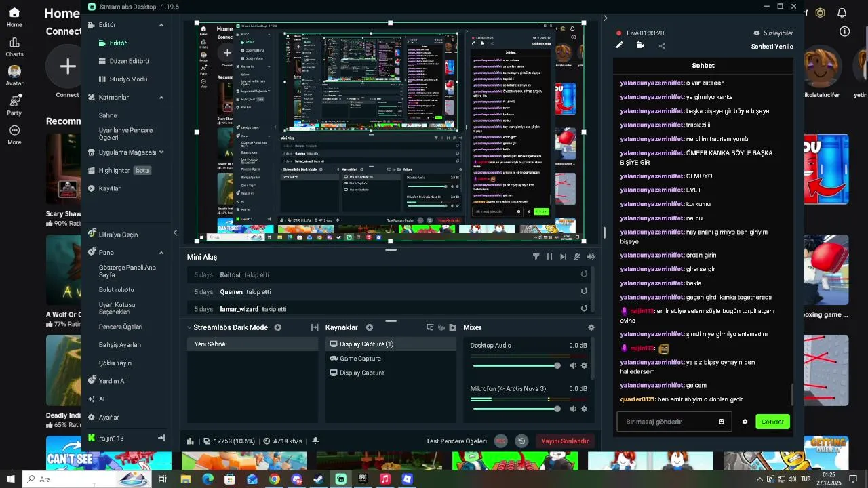Open the performance stats chart icon

pos(191,441)
